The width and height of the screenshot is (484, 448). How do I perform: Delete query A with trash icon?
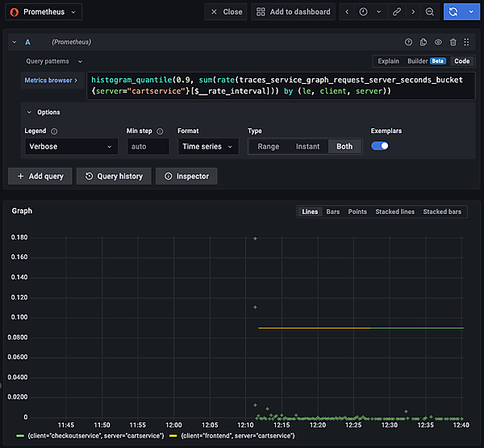[x=453, y=42]
